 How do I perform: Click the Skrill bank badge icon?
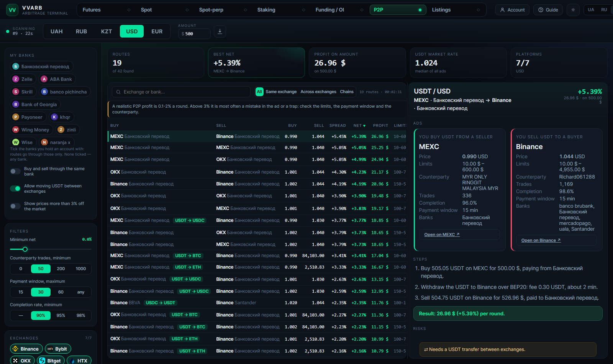pyautogui.click(x=16, y=92)
